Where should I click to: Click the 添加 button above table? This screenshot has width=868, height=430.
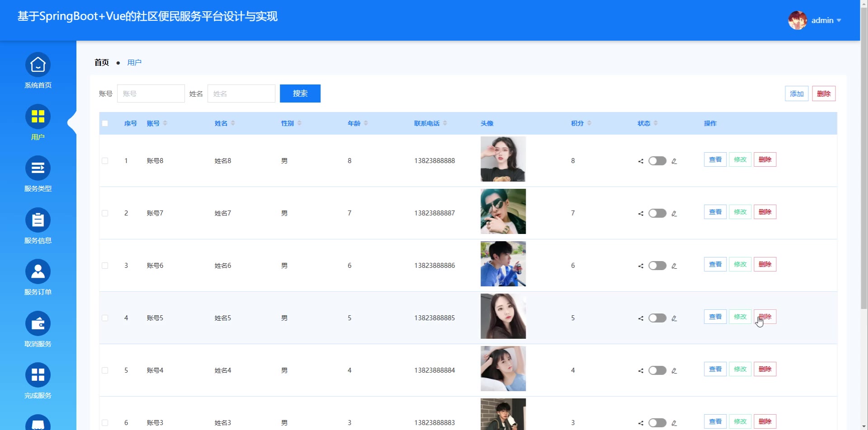click(x=796, y=93)
